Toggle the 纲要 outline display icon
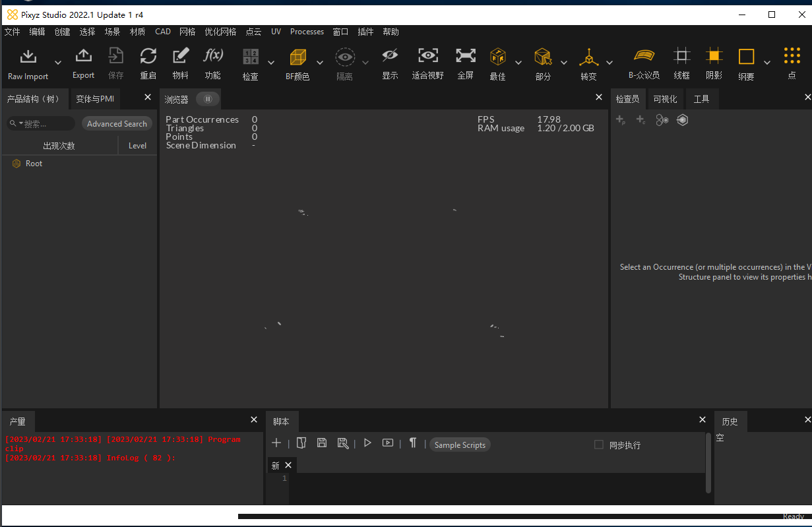The image size is (812, 527). pyautogui.click(x=746, y=57)
